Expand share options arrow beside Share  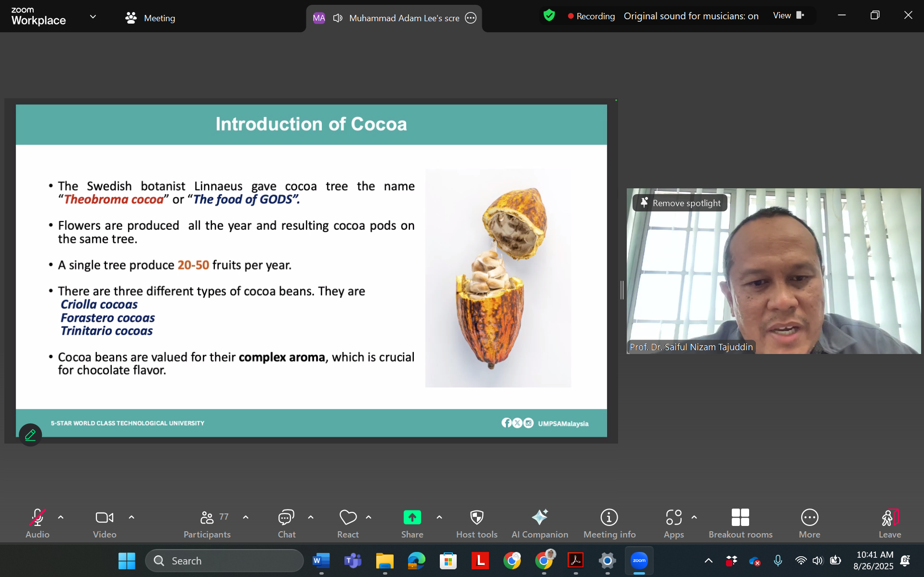click(439, 517)
